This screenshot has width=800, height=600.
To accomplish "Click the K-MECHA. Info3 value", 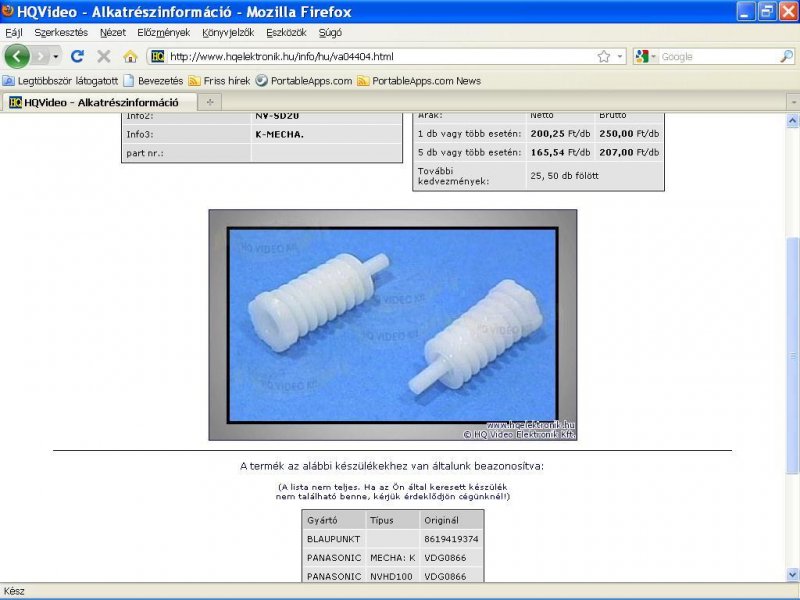I will pos(280,134).
